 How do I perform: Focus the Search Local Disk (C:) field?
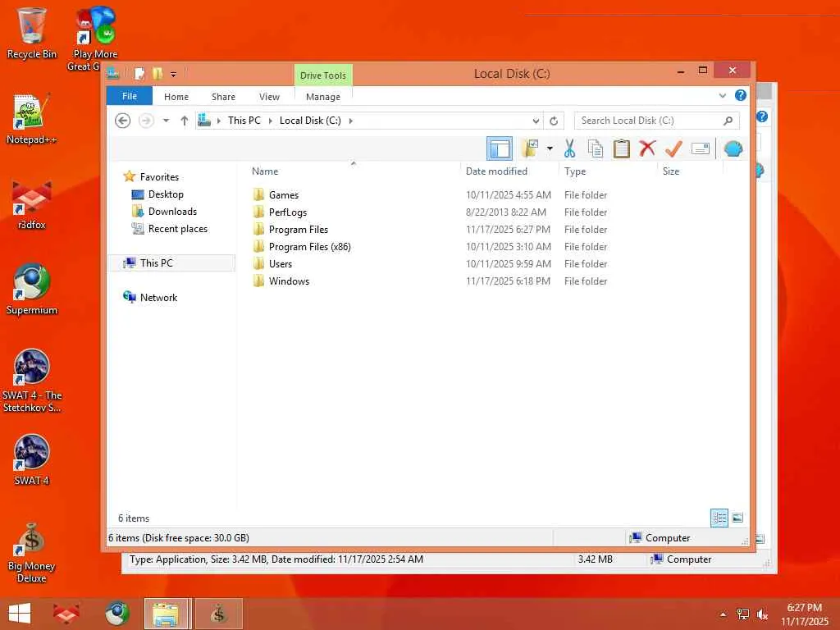657,121
